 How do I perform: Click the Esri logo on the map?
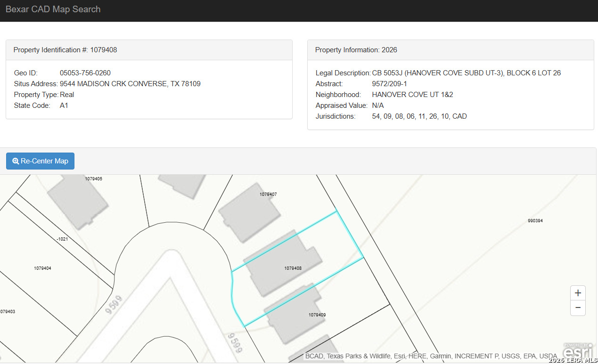(577, 352)
